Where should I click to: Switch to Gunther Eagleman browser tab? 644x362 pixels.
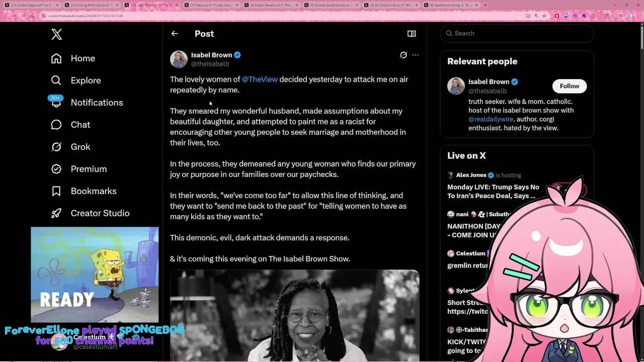[31, 5]
